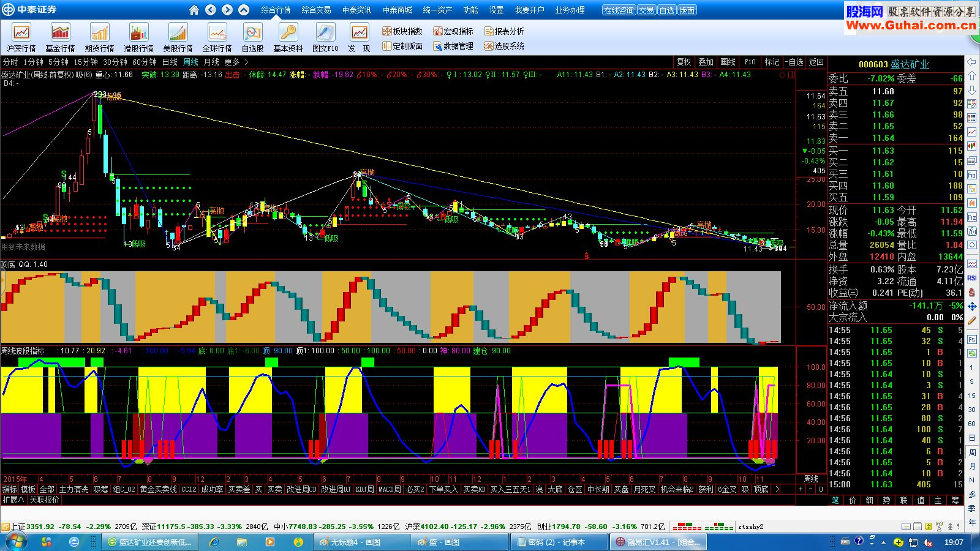The image size is (980, 551).
Task: Open the 期货行情 futures quotes icon
Action: click(99, 38)
